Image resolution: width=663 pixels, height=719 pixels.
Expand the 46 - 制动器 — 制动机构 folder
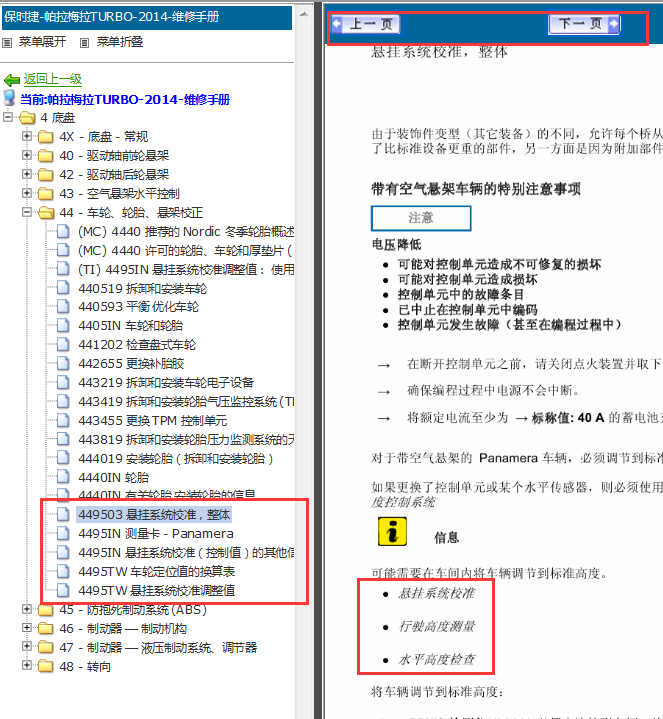pos(27,628)
